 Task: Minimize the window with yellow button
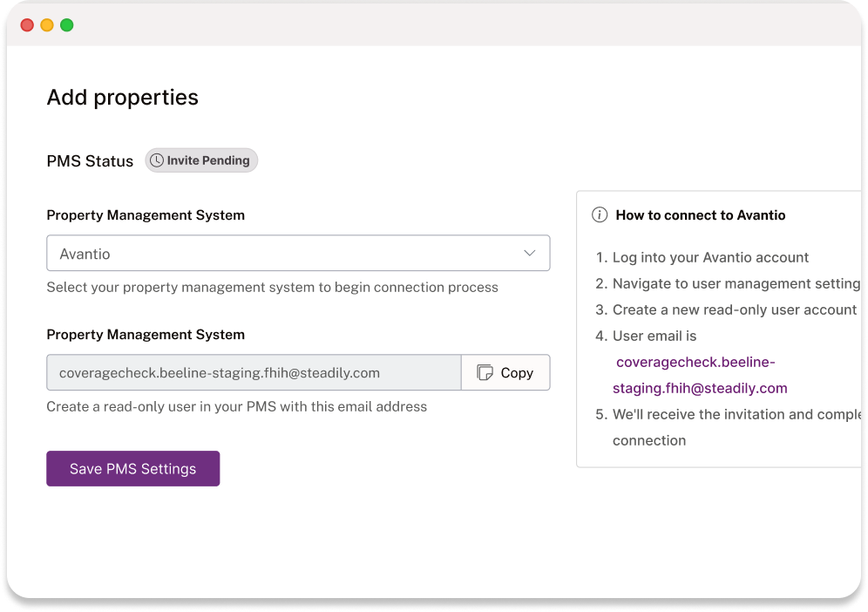tap(47, 25)
